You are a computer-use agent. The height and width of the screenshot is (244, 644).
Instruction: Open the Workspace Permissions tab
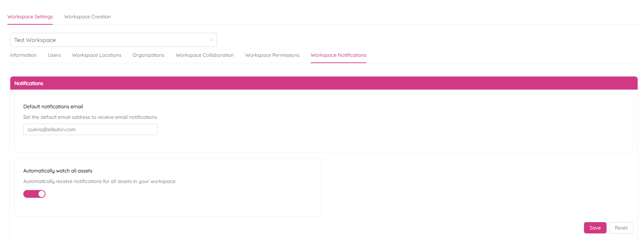click(x=272, y=55)
